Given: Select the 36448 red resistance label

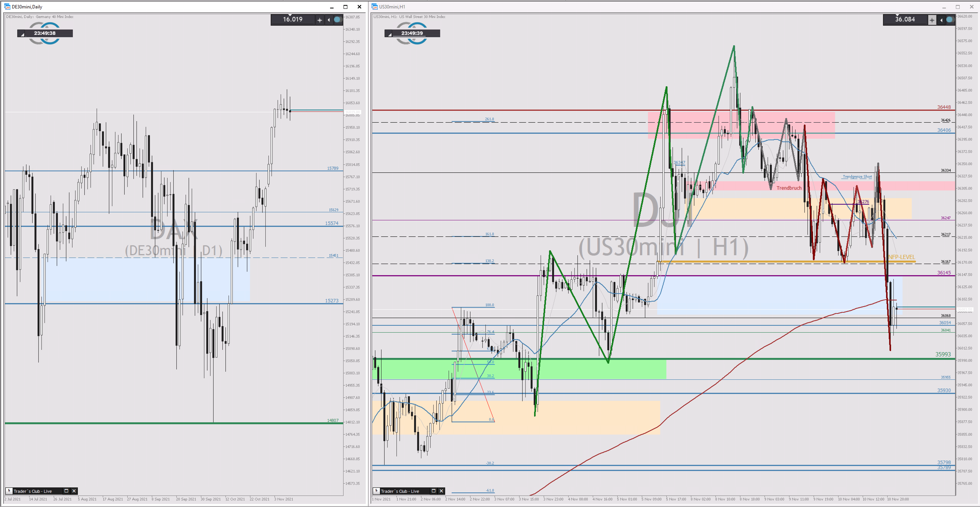Looking at the screenshot, I should pyautogui.click(x=944, y=107).
